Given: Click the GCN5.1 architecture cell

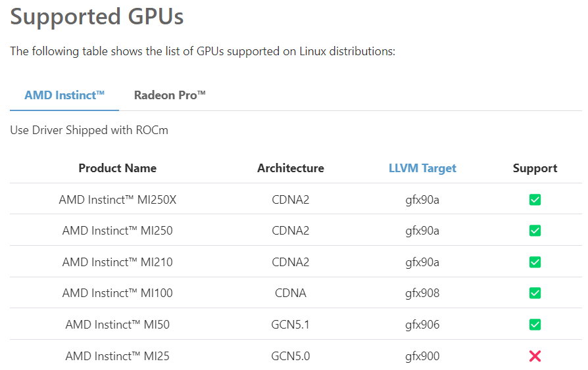Looking at the screenshot, I should (291, 325).
